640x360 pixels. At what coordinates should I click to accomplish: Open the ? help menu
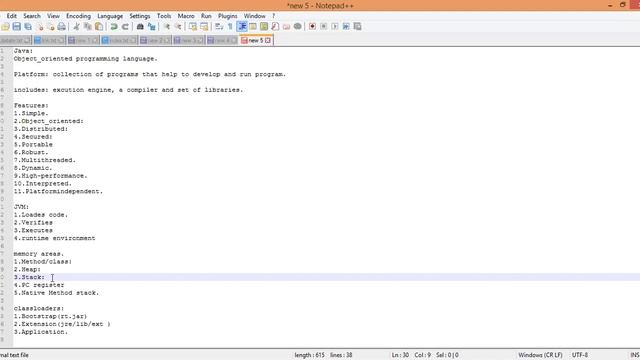273,16
